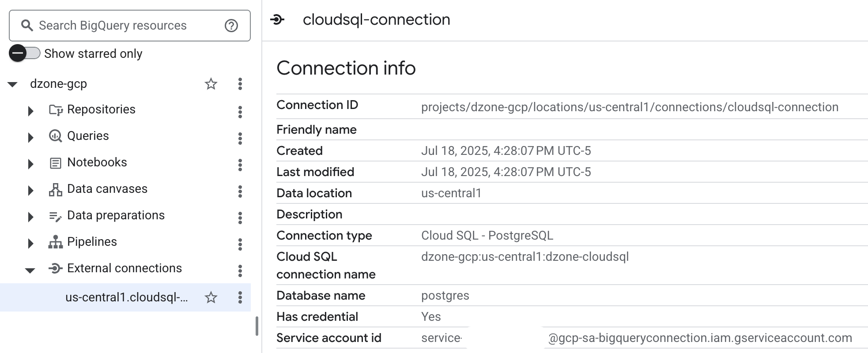Viewport: 868px width, 353px height.
Task: Open the Queries tree item
Action: coord(88,136)
